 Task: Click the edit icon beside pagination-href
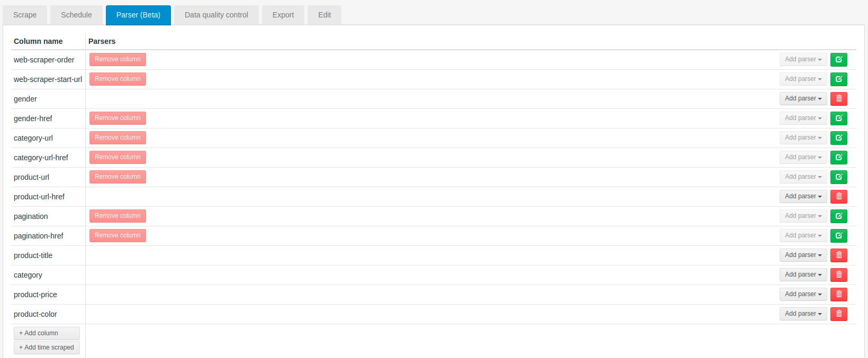838,235
